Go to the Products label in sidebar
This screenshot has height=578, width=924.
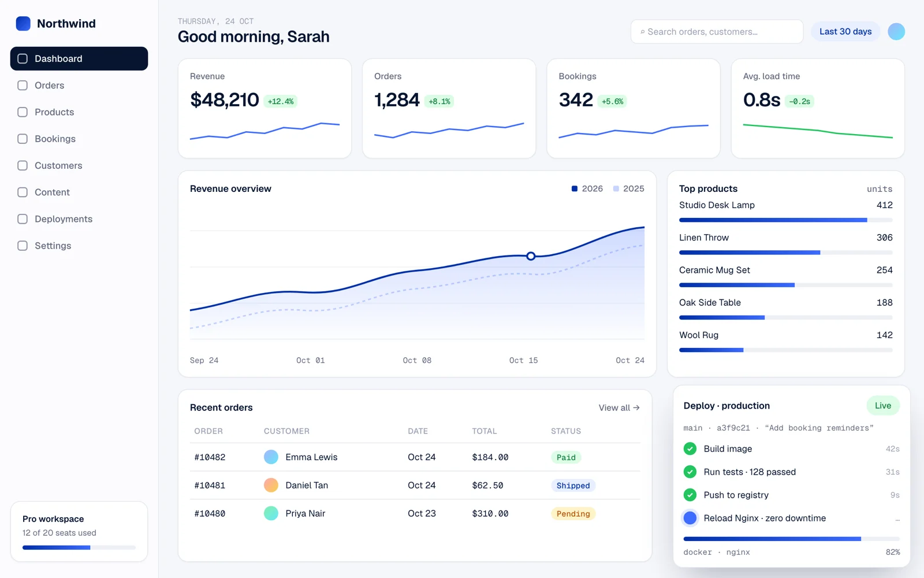(x=54, y=112)
